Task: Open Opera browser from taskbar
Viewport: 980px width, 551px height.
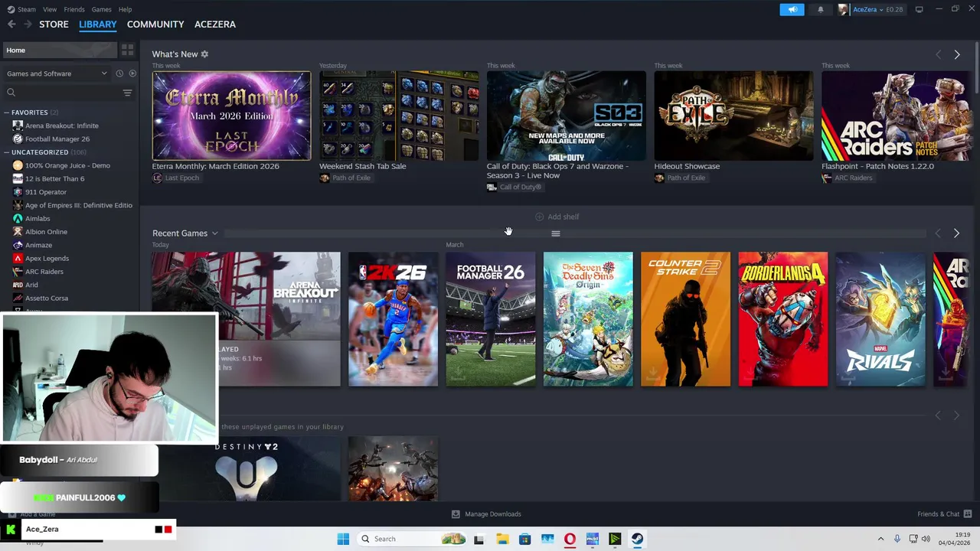Action: [x=570, y=539]
